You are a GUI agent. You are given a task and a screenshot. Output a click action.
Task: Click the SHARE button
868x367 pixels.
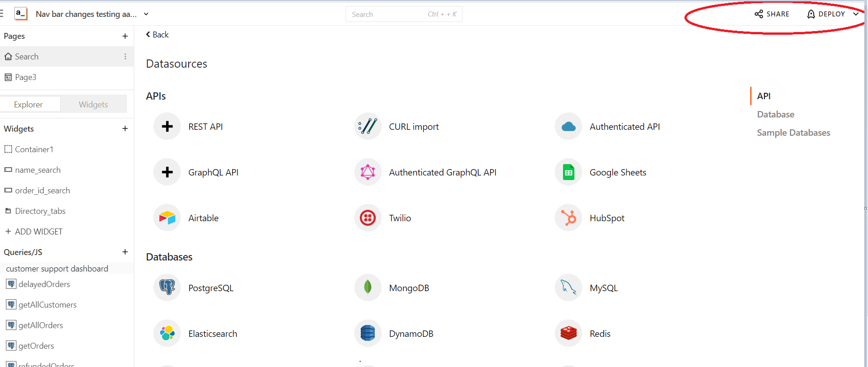[772, 14]
